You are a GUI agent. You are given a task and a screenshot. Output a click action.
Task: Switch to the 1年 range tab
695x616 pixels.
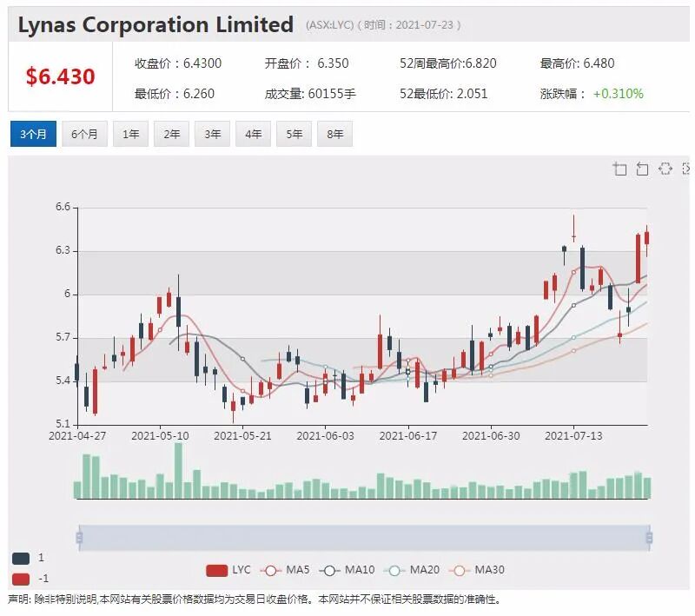tap(131, 134)
